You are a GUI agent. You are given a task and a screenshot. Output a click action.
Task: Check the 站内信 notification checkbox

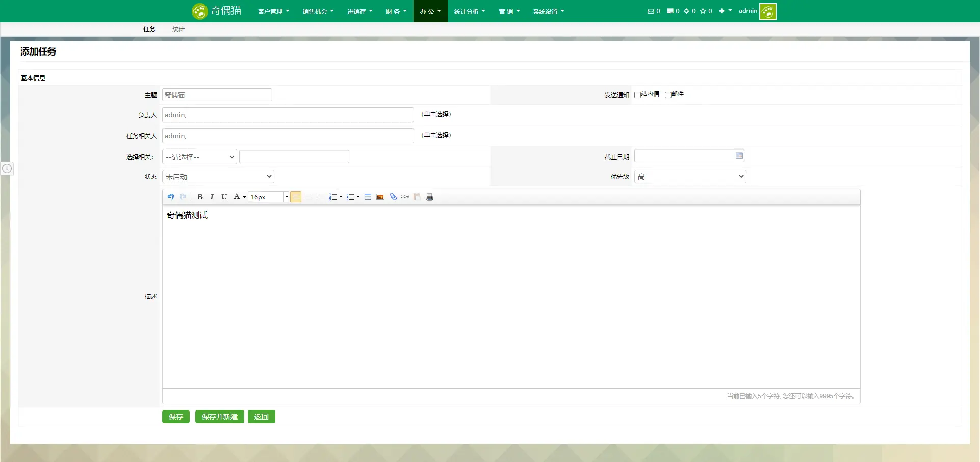point(637,95)
